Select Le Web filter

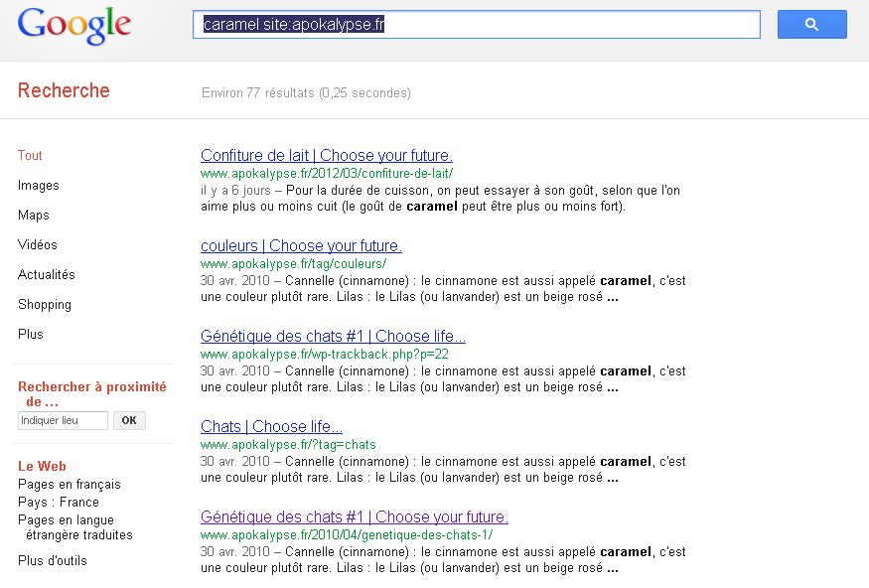tap(42, 466)
